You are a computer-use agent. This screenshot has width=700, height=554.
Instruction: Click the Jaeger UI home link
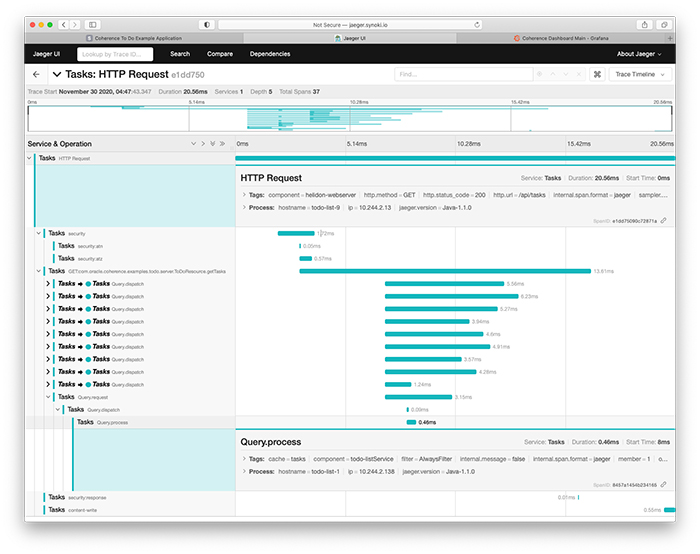pos(46,54)
